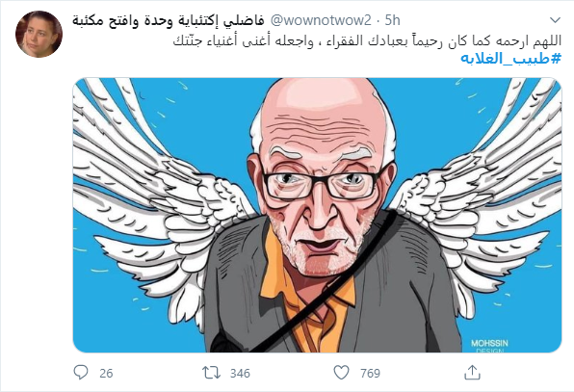Like the tweet with the heart icon
The height and width of the screenshot is (392, 574).
341,373
